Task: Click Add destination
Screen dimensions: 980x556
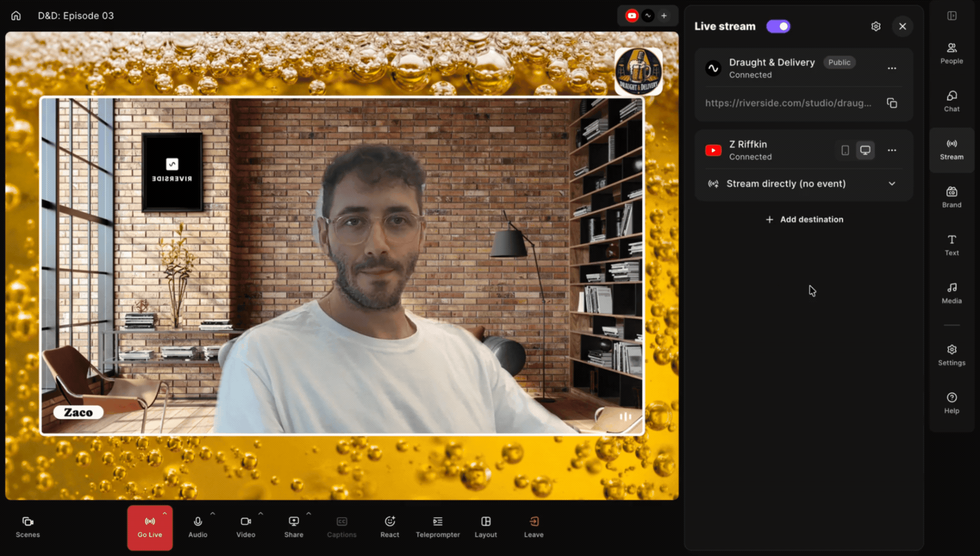Action: (804, 220)
